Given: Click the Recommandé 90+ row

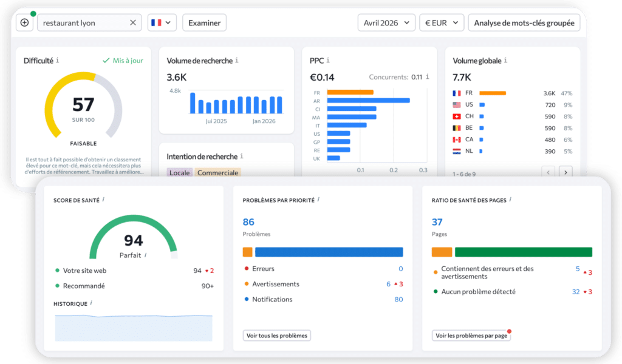Looking at the screenshot, I should (134, 286).
